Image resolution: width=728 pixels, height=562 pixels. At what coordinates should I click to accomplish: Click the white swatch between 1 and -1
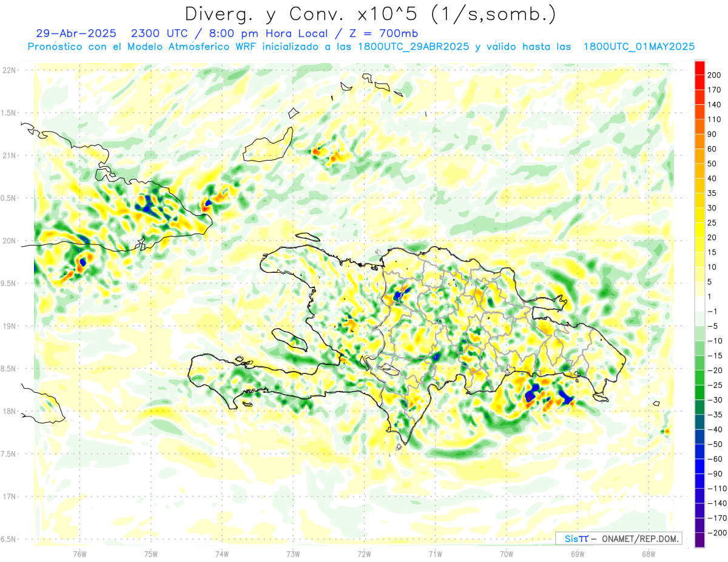pyautogui.click(x=699, y=304)
